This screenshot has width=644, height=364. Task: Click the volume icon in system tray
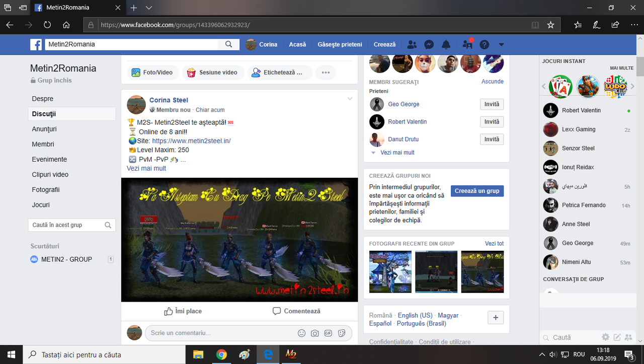point(553,354)
